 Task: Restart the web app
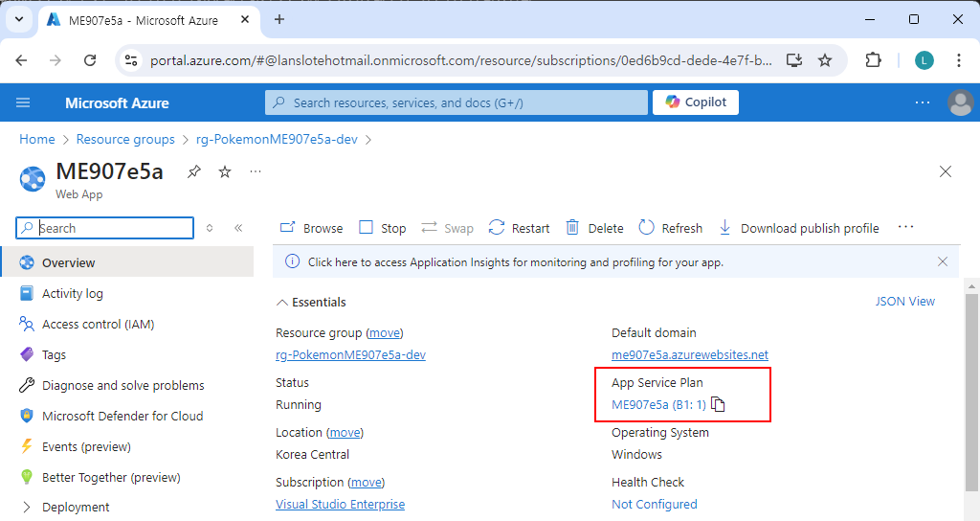coord(519,228)
